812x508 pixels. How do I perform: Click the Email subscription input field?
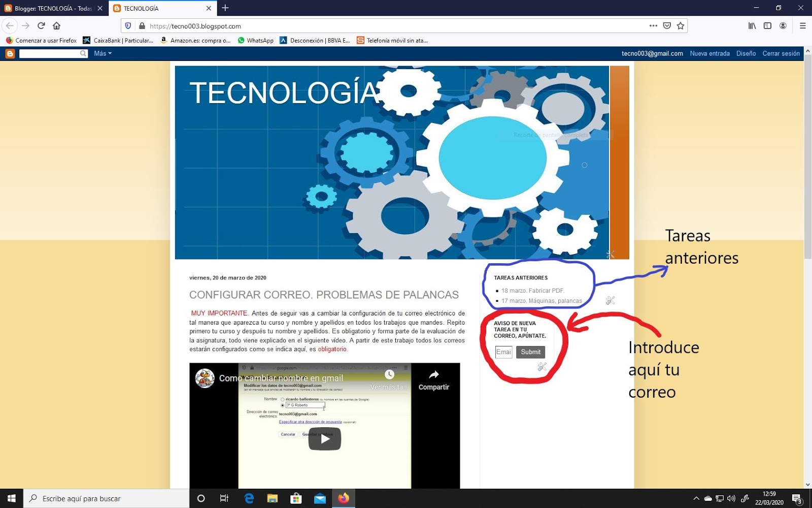click(503, 352)
